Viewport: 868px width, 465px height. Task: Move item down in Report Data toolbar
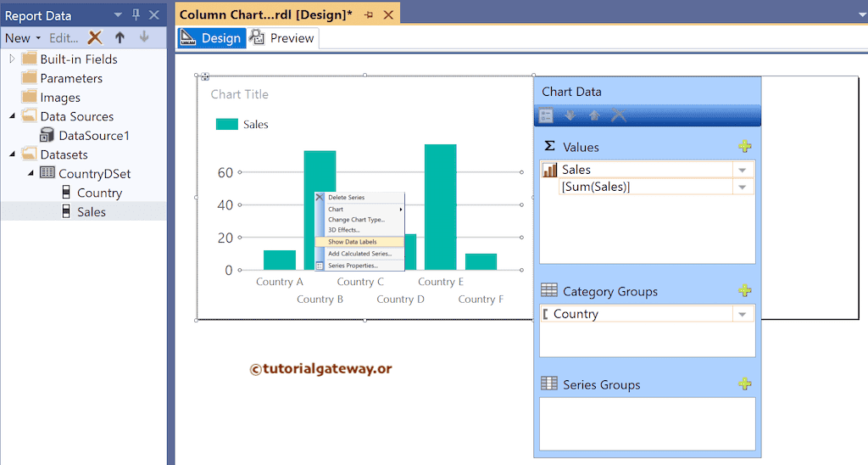pyautogui.click(x=144, y=37)
